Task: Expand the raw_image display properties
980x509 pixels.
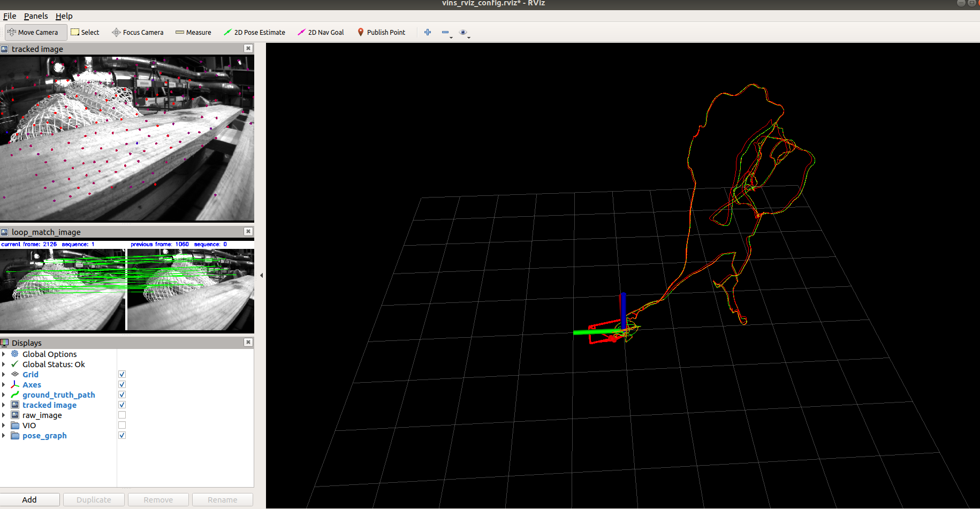Action: [4, 415]
